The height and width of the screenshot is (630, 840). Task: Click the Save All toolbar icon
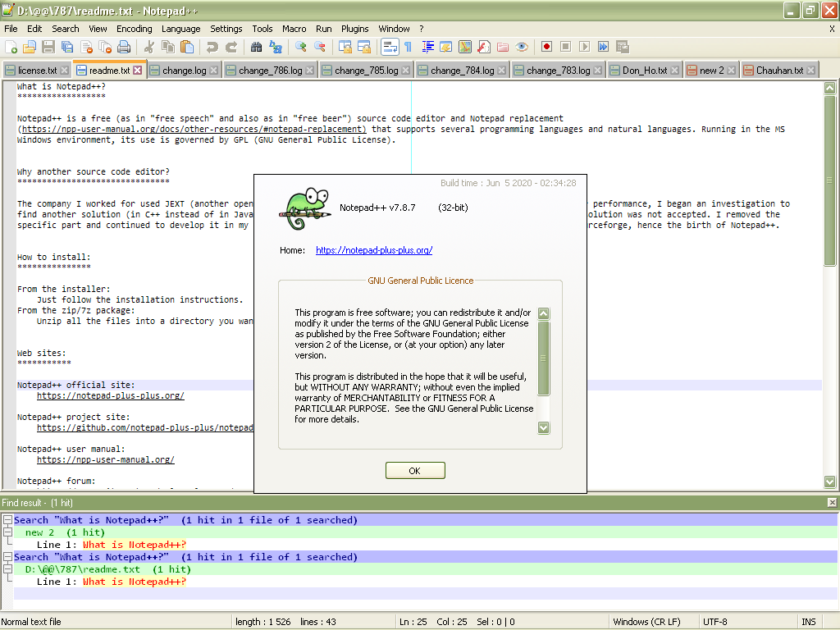(x=67, y=47)
